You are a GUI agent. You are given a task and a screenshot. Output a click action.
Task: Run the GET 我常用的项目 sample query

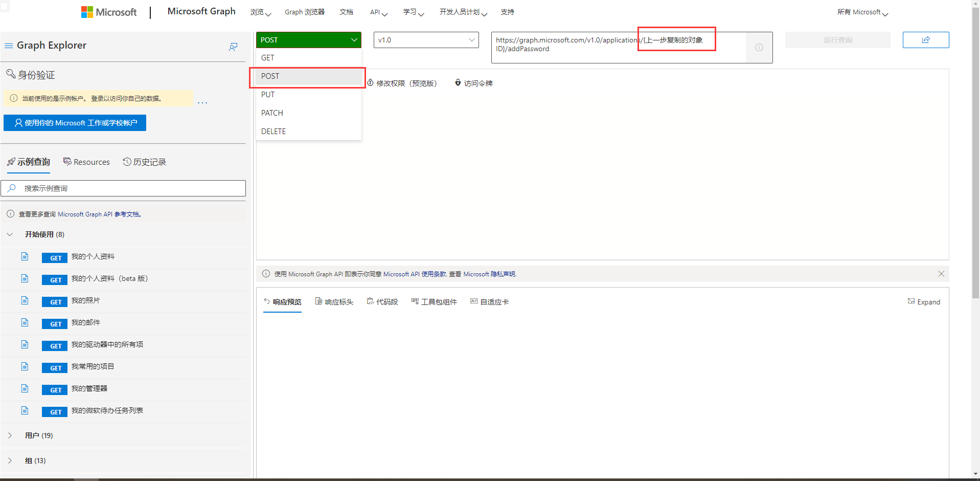123,367
